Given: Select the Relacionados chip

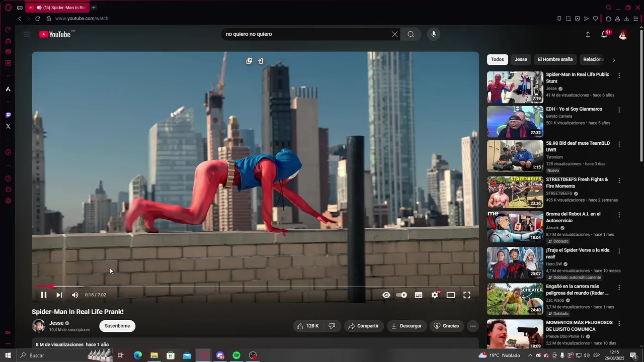Looking at the screenshot, I should pyautogui.click(x=593, y=59).
